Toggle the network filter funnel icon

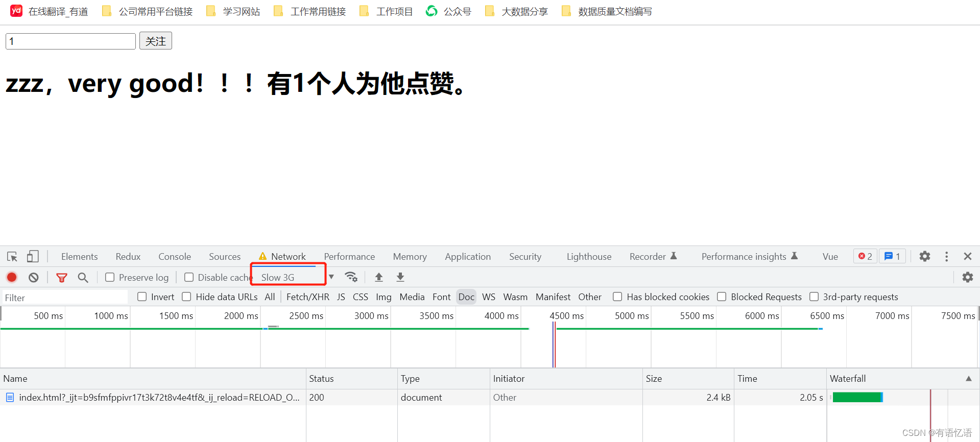[x=62, y=277]
